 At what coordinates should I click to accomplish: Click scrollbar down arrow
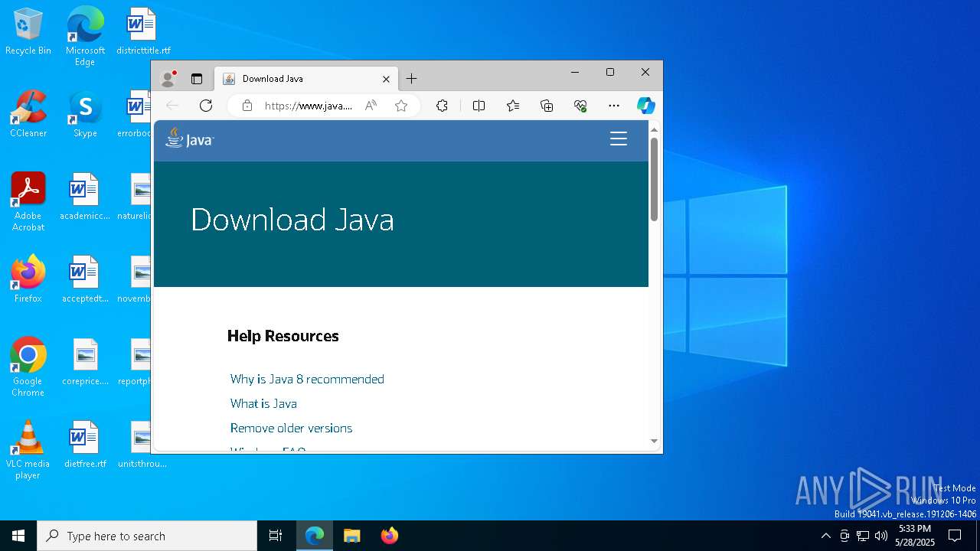tap(654, 442)
